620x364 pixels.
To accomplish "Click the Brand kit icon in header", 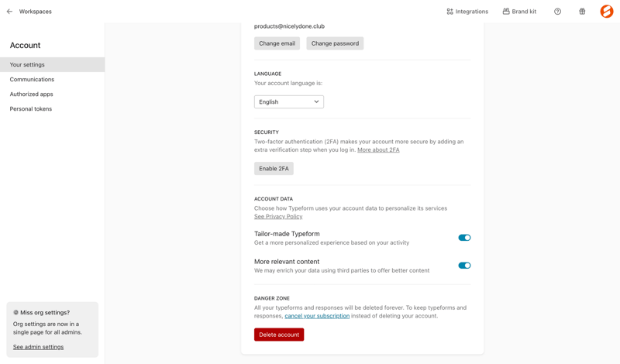I will pyautogui.click(x=506, y=12).
